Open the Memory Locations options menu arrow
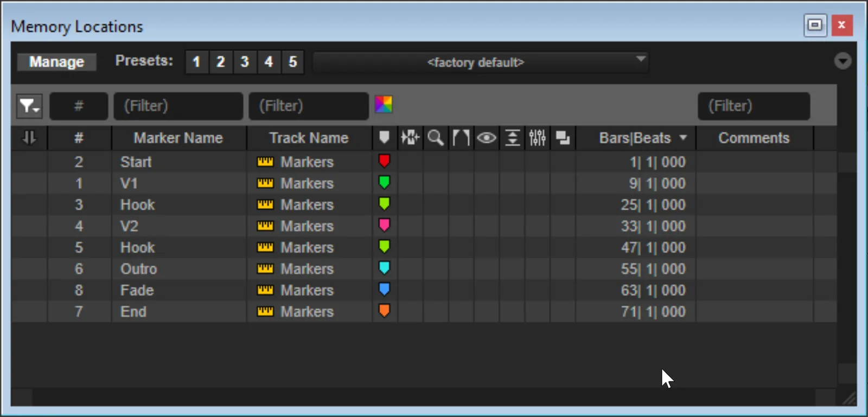 [843, 61]
